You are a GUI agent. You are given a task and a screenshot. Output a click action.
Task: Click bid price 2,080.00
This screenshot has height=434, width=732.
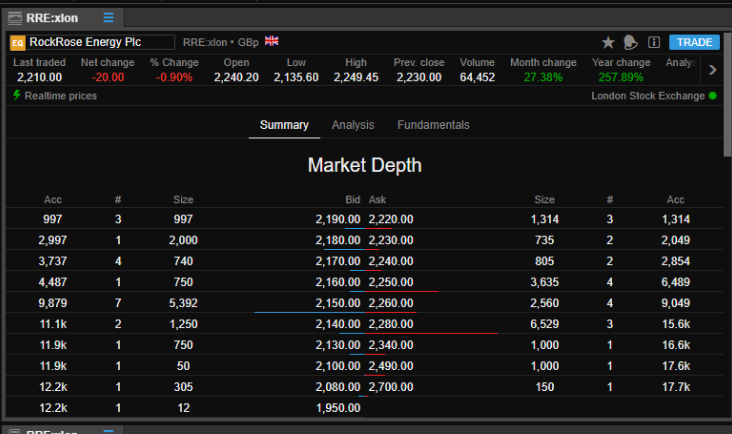pyautogui.click(x=338, y=387)
